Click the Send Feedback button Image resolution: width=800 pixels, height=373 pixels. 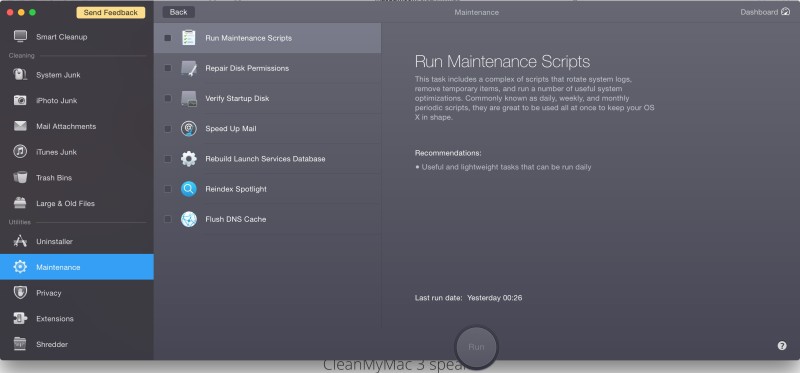(111, 12)
